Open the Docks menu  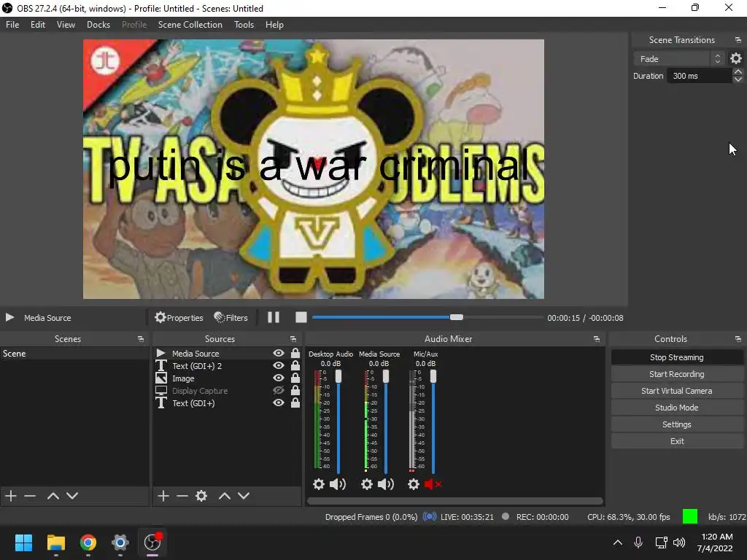[x=98, y=25]
